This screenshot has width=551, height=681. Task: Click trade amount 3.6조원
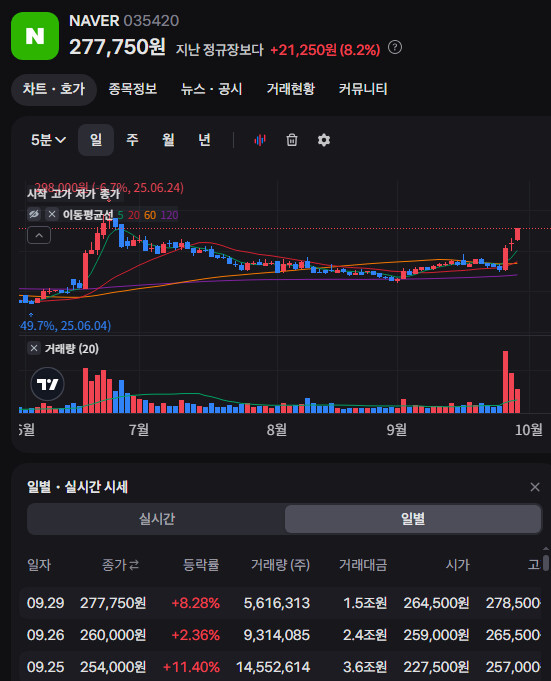pos(365,667)
